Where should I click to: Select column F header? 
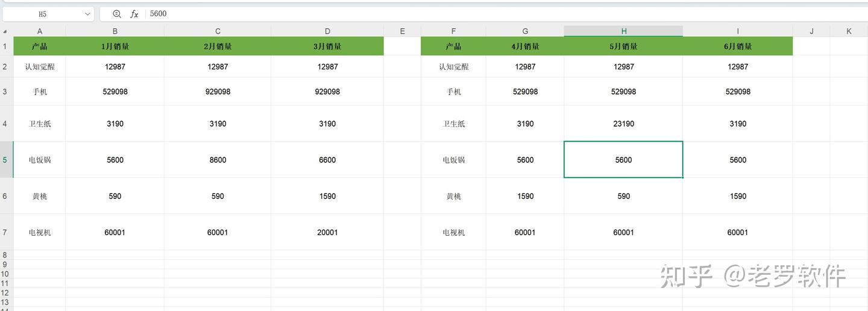(x=453, y=31)
